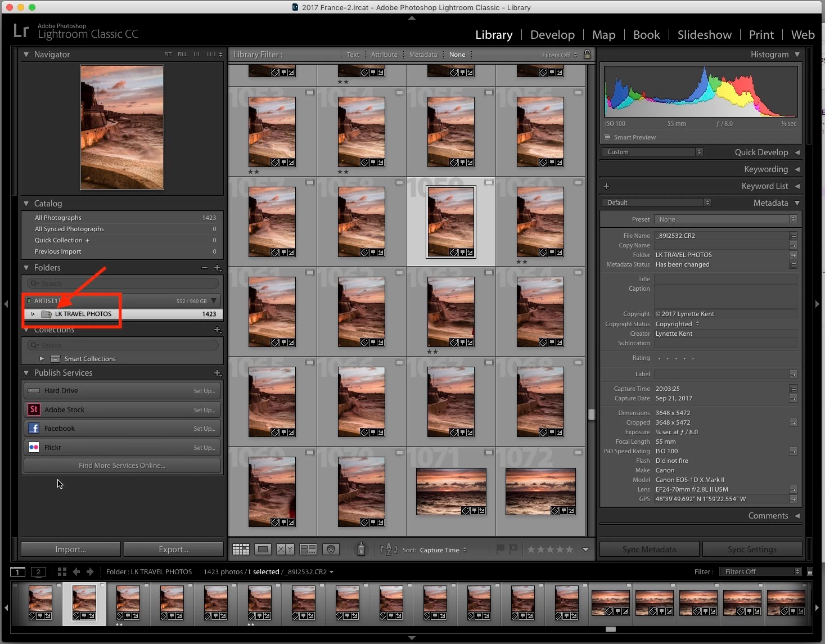
Task: Open People face-detection view icon
Action: click(x=331, y=550)
